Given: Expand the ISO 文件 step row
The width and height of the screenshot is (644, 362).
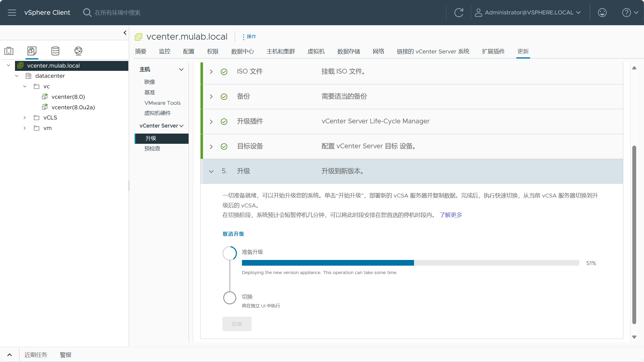Looking at the screenshot, I should click(x=211, y=72).
